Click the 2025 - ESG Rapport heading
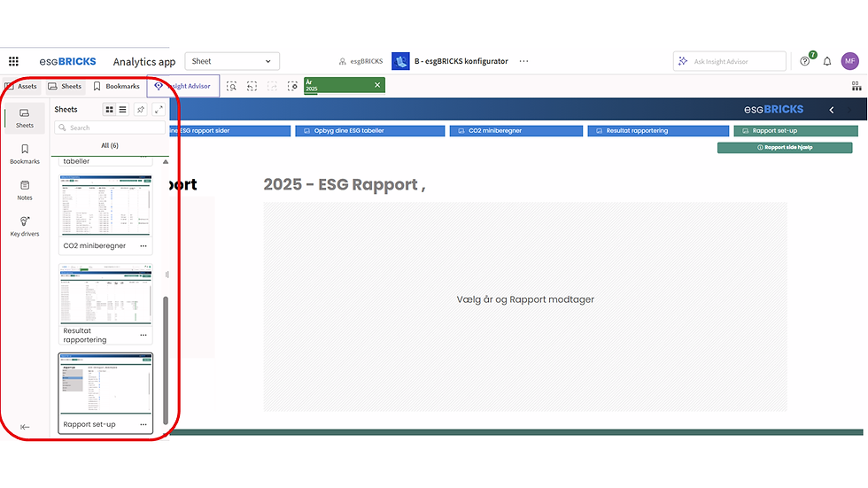 tap(344, 184)
